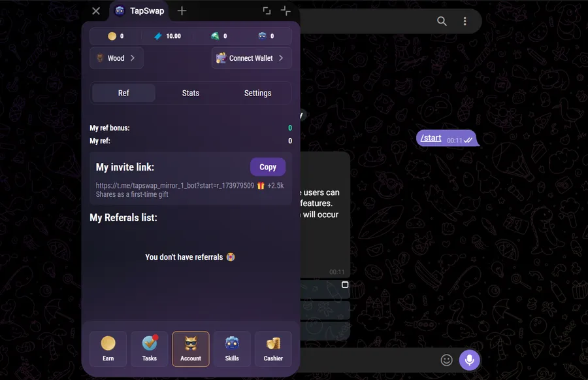Open Connect Wallet
Image resolution: width=588 pixels, height=380 pixels.
click(x=252, y=58)
